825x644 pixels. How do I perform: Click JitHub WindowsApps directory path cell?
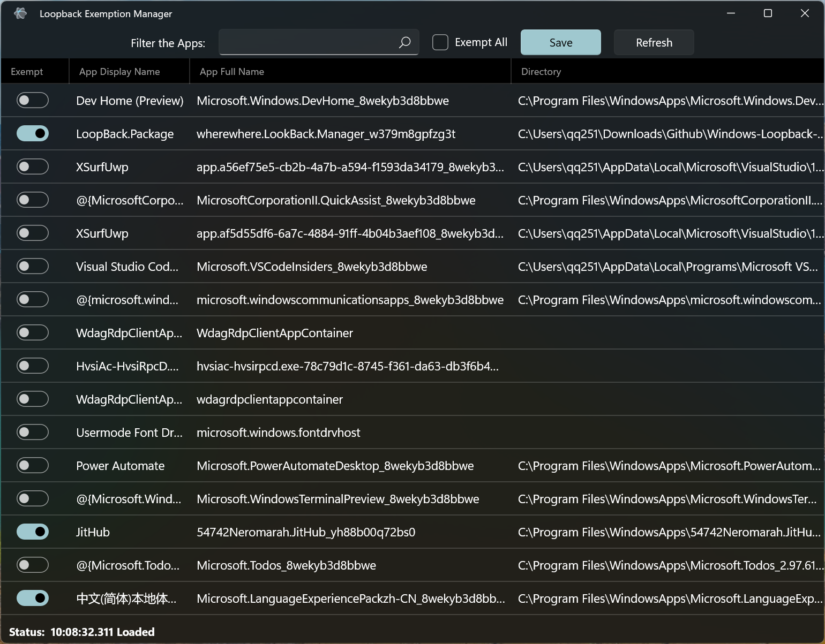click(x=670, y=532)
